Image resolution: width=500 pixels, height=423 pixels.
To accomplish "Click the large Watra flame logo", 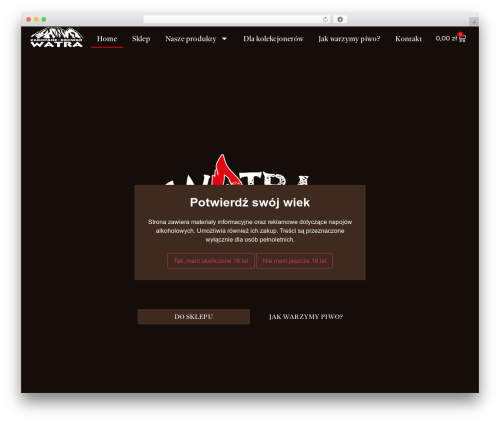I will 237,169.
